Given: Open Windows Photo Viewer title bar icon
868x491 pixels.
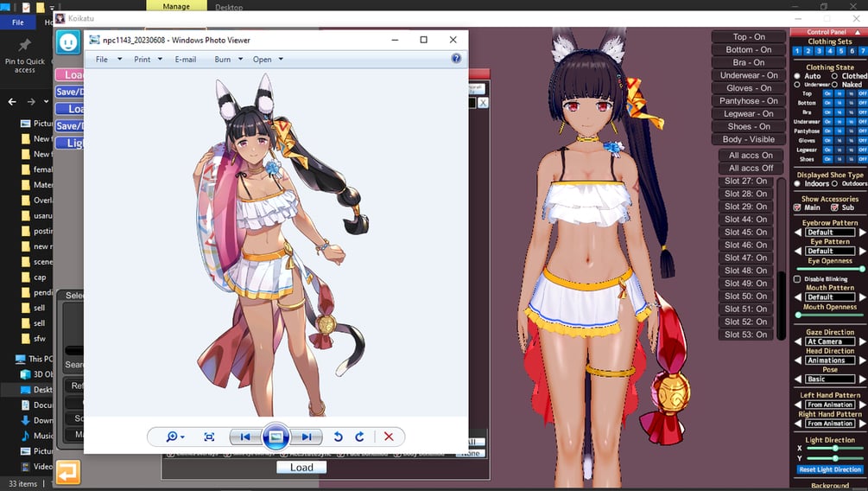Looking at the screenshot, I should (x=95, y=40).
